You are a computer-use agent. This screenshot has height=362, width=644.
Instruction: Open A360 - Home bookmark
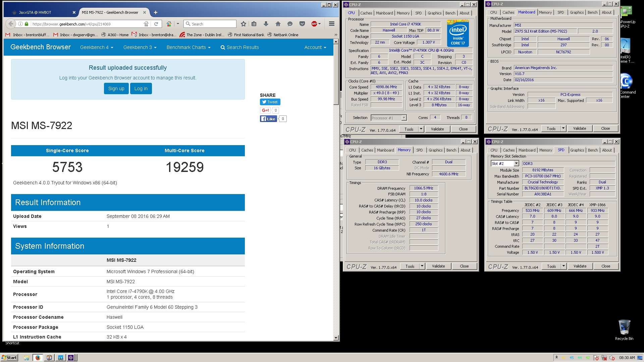(x=115, y=35)
